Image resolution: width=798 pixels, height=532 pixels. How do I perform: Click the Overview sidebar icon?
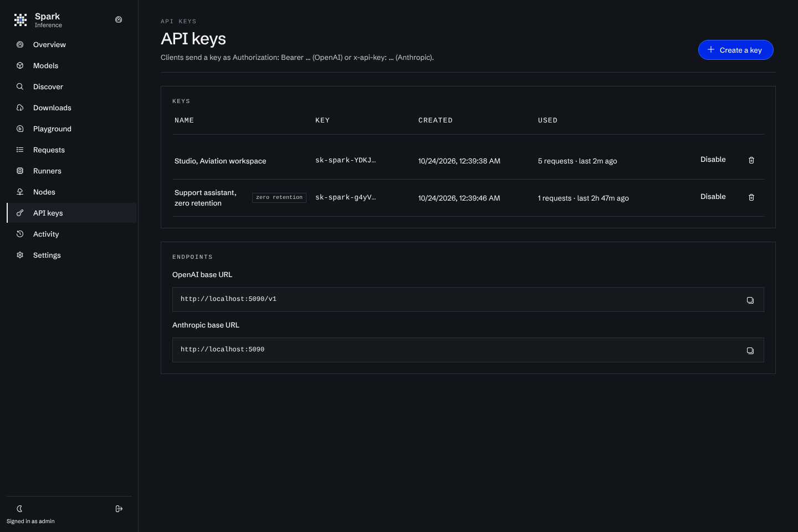pyautogui.click(x=20, y=44)
